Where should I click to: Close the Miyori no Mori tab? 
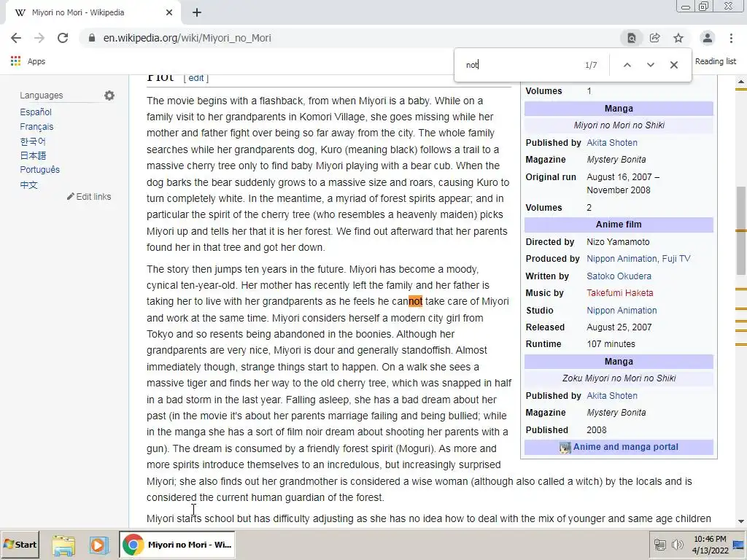[x=169, y=13]
